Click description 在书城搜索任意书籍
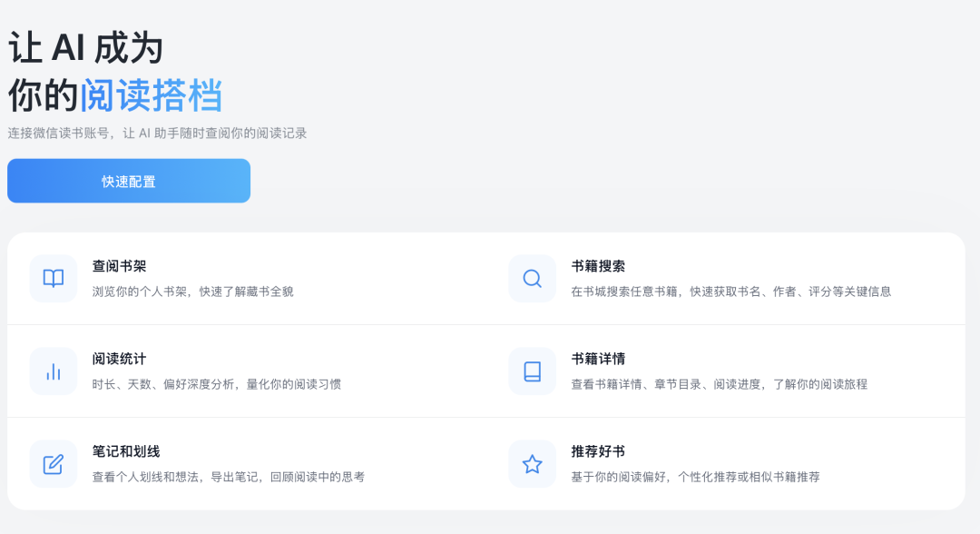 coord(623,292)
